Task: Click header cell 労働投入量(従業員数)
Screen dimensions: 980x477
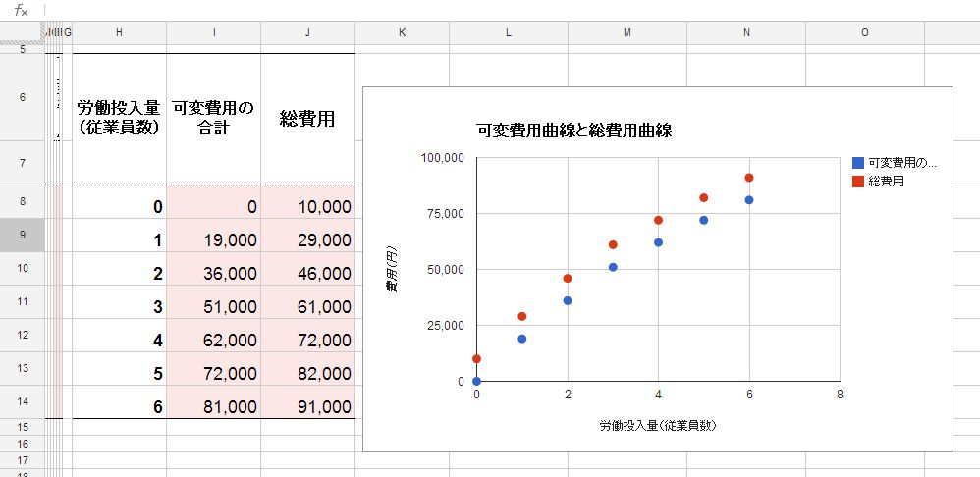Action: (x=120, y=119)
